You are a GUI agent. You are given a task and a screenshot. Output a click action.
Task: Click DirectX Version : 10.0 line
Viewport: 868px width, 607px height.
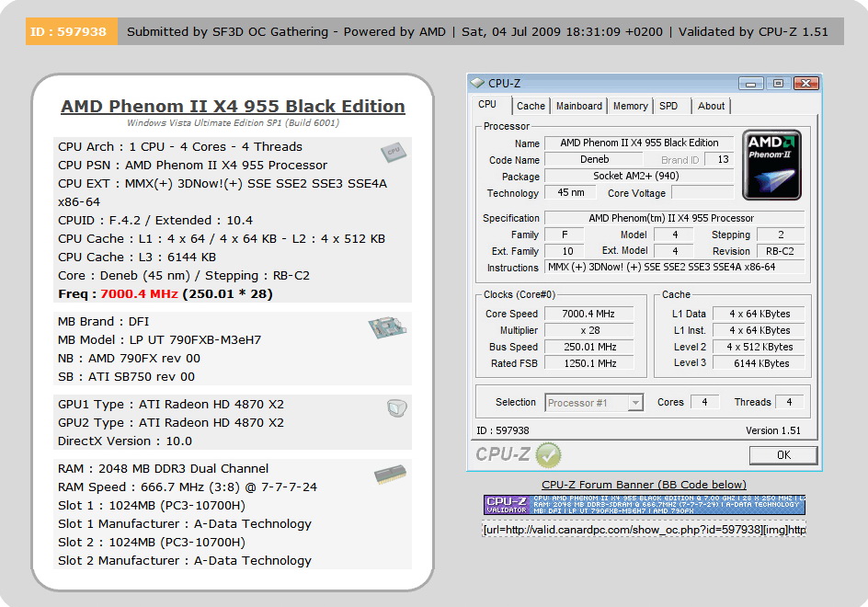tap(124, 441)
